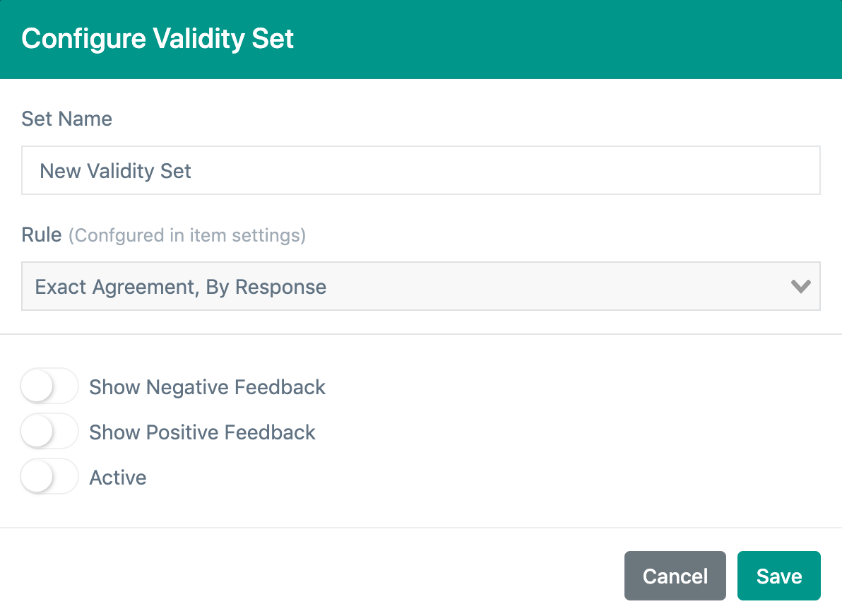Enable the Show Negative Feedback toggle
Image resolution: width=842 pixels, height=616 pixels.
[x=49, y=386]
